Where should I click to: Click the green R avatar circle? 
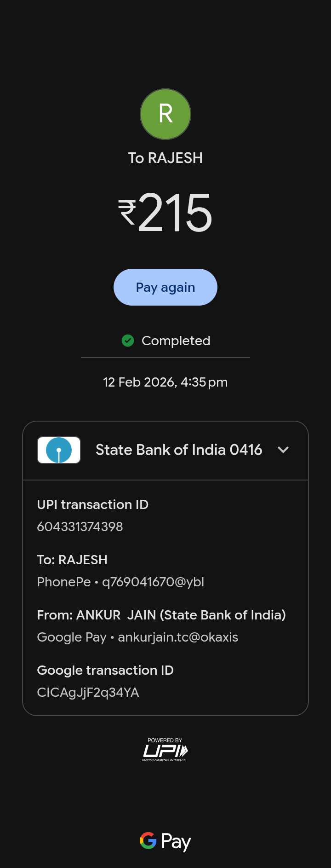tap(165, 114)
